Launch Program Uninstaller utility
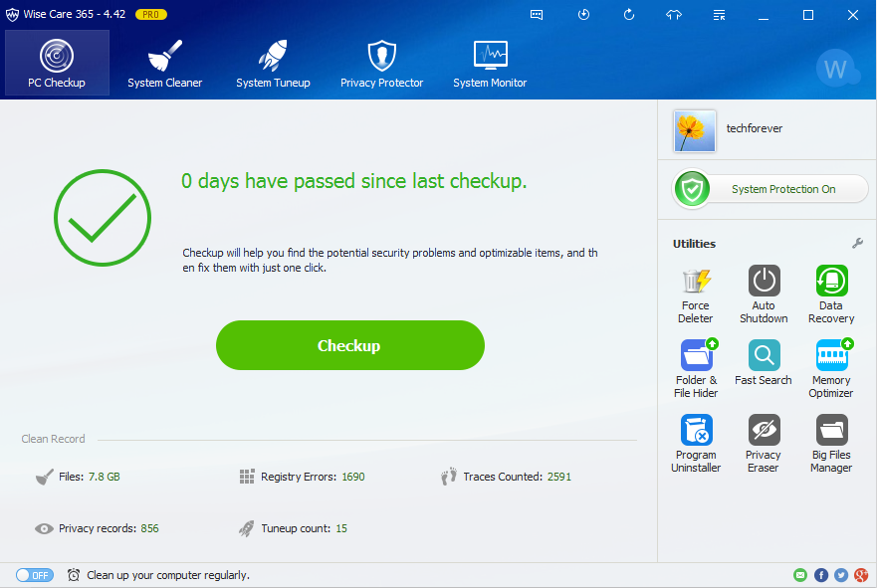 tap(696, 444)
